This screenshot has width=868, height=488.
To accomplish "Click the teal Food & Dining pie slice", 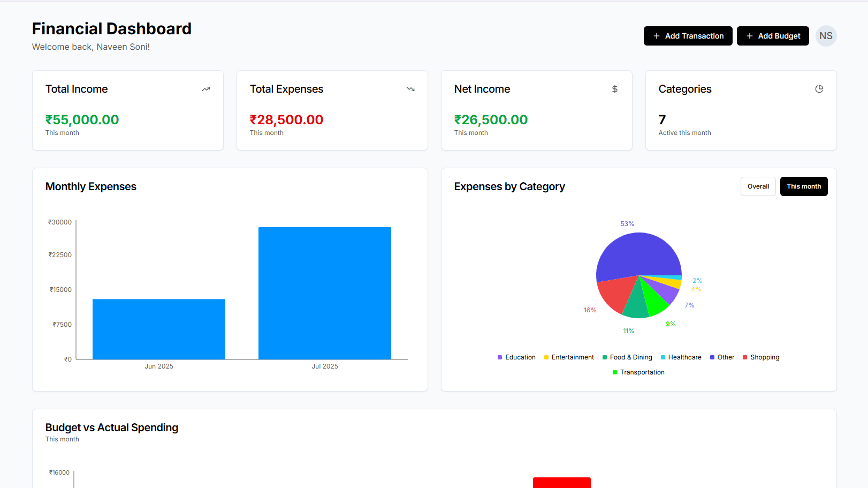I will coord(636,304).
